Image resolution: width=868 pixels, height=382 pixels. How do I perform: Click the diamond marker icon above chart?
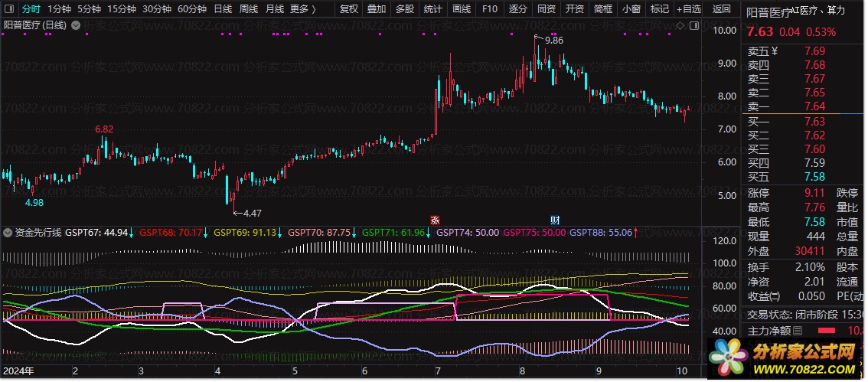click(678, 25)
